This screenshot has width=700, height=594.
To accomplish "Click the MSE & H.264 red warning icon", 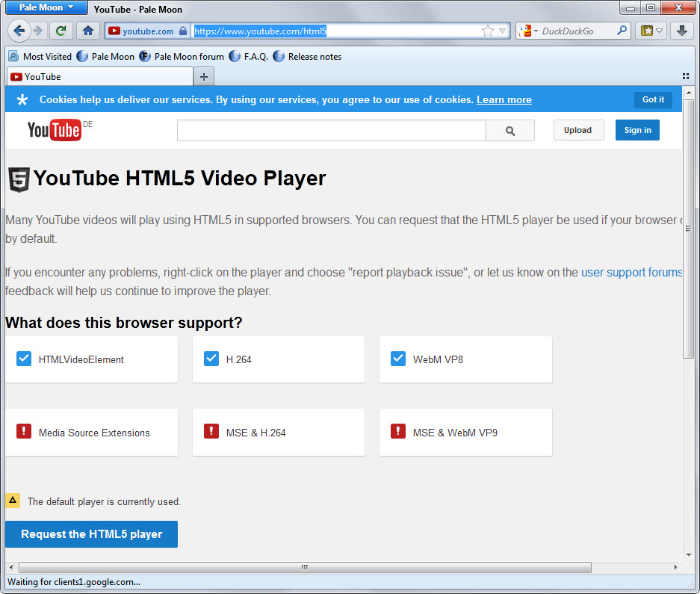I will pyautogui.click(x=211, y=431).
